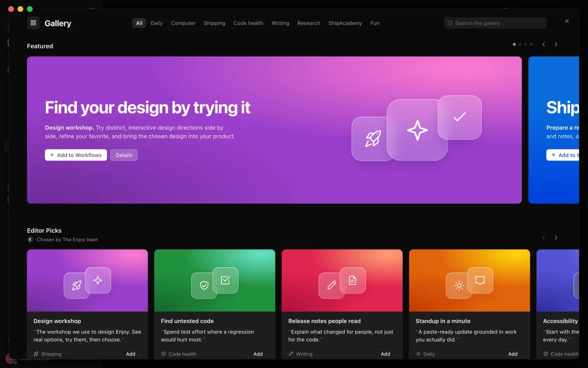Open the Research tab
The height and width of the screenshot is (368, 588).
(x=309, y=23)
